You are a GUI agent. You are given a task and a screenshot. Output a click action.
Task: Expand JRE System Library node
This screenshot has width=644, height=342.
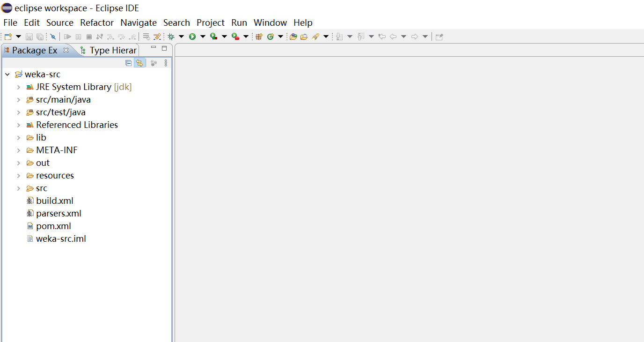tap(19, 87)
